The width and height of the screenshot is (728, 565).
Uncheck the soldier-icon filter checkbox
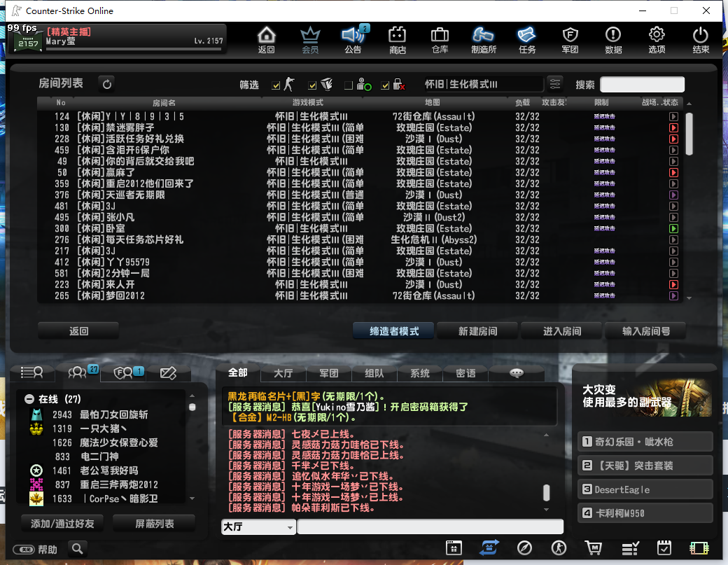[276, 85]
